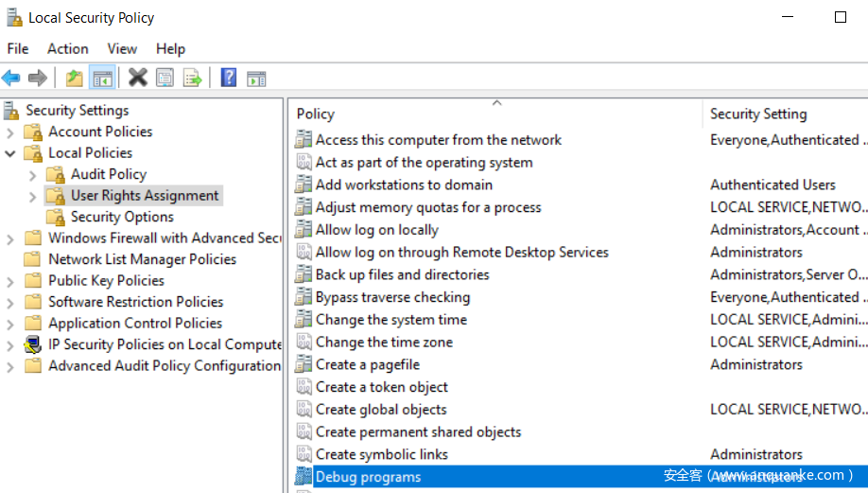Sort by the Policy column header
This screenshot has width=868, height=493.
coord(316,114)
